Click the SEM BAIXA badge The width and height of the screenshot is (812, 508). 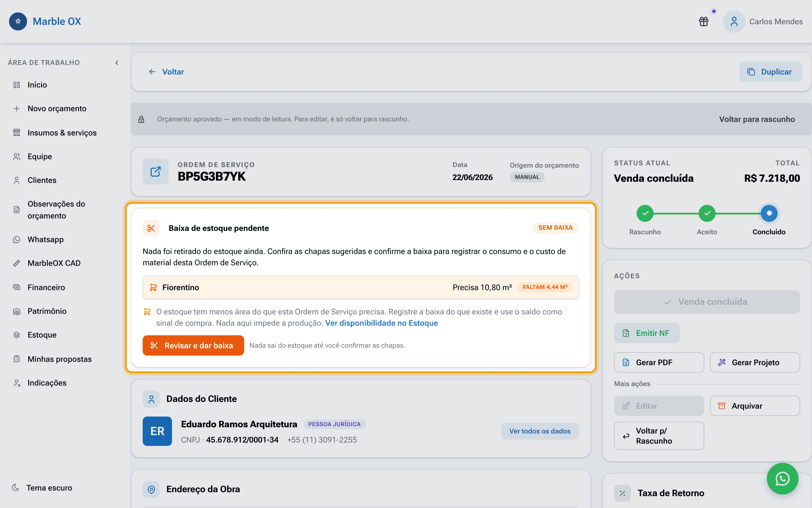click(555, 228)
